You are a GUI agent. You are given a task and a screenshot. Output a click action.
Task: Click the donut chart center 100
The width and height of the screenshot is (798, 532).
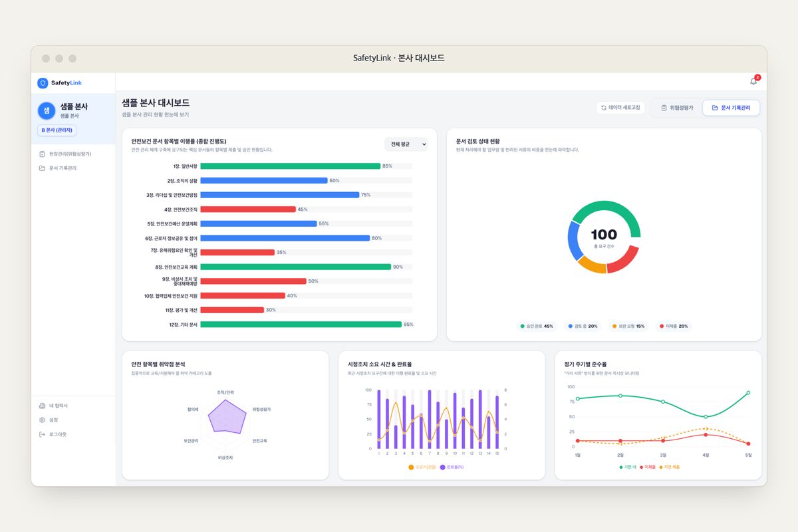point(604,234)
